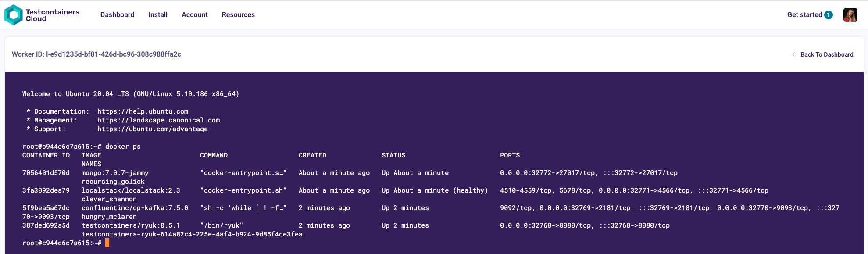The width and height of the screenshot is (868, 254).
Task: Click the mongo container ID 7056401d570d
Action: tap(46, 173)
